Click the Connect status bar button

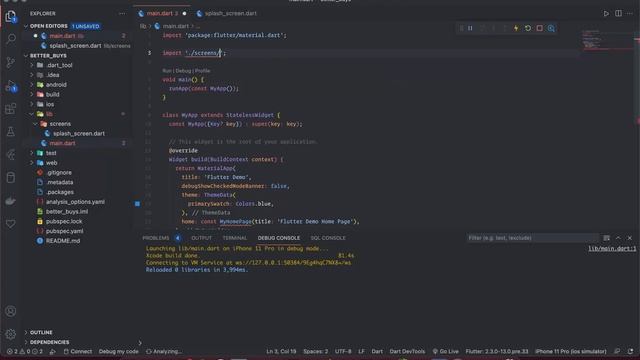[78, 351]
